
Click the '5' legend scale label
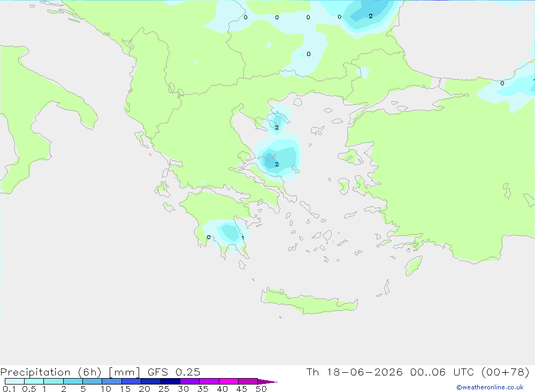pos(83,389)
